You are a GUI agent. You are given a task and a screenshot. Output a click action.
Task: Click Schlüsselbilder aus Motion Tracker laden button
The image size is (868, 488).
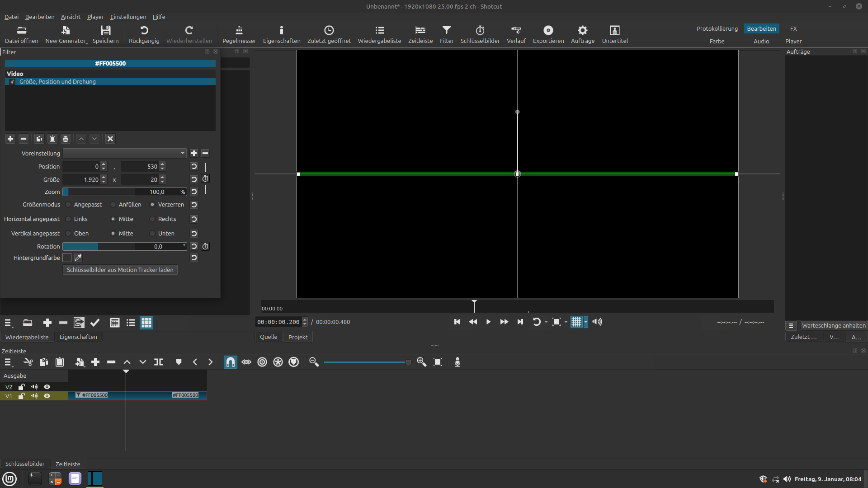120,270
